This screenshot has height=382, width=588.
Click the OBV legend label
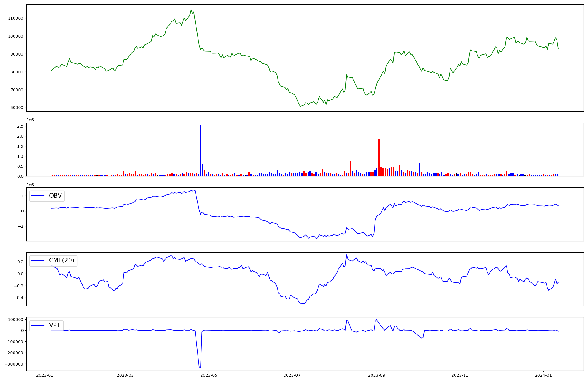point(55,196)
